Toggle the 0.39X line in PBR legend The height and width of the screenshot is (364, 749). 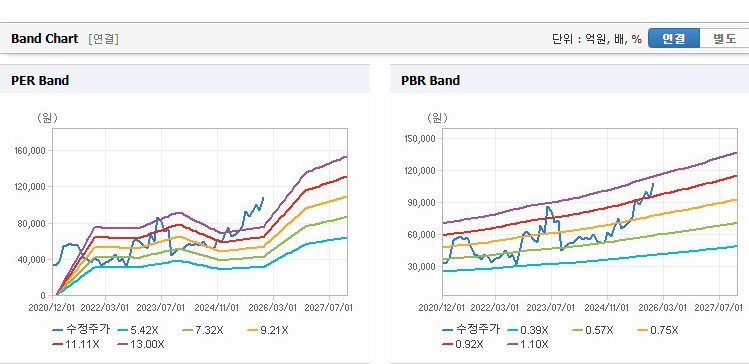click(x=527, y=330)
